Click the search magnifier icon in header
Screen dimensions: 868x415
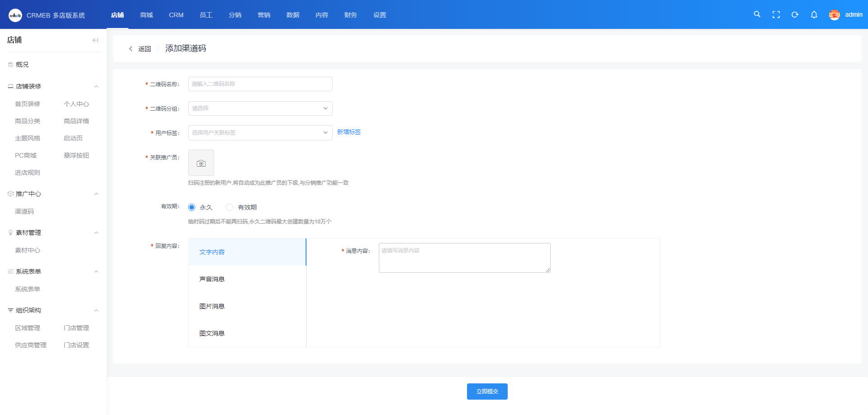[x=757, y=14]
